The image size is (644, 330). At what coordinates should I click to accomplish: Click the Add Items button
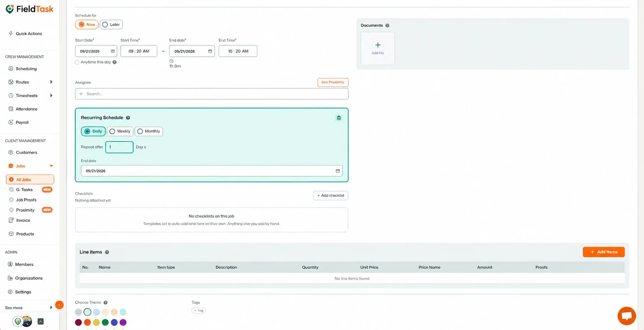(604, 252)
